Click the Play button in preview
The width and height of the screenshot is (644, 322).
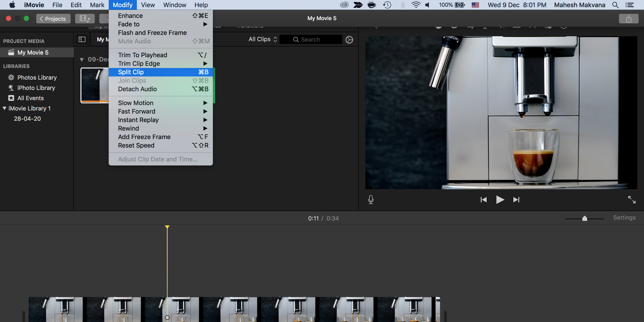pos(500,200)
